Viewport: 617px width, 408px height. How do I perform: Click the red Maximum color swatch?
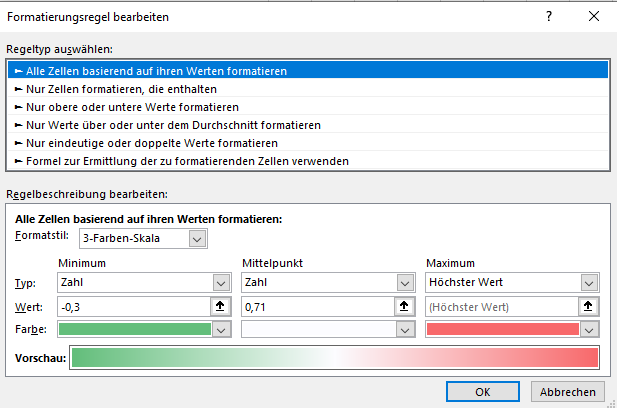(x=503, y=329)
